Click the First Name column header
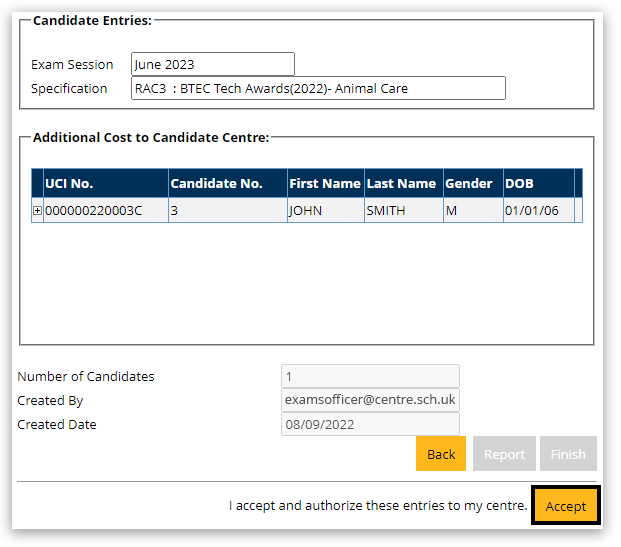Image resolution: width=621 pixels, height=547 pixels. click(x=324, y=183)
